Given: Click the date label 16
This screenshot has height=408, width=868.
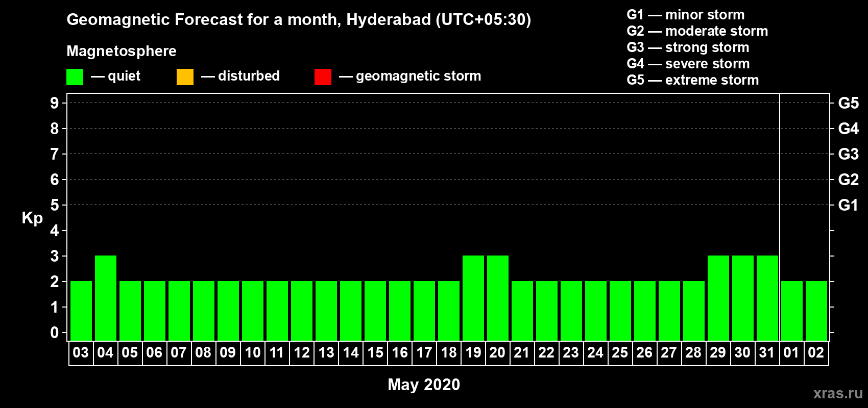Looking at the screenshot, I should (x=399, y=352).
